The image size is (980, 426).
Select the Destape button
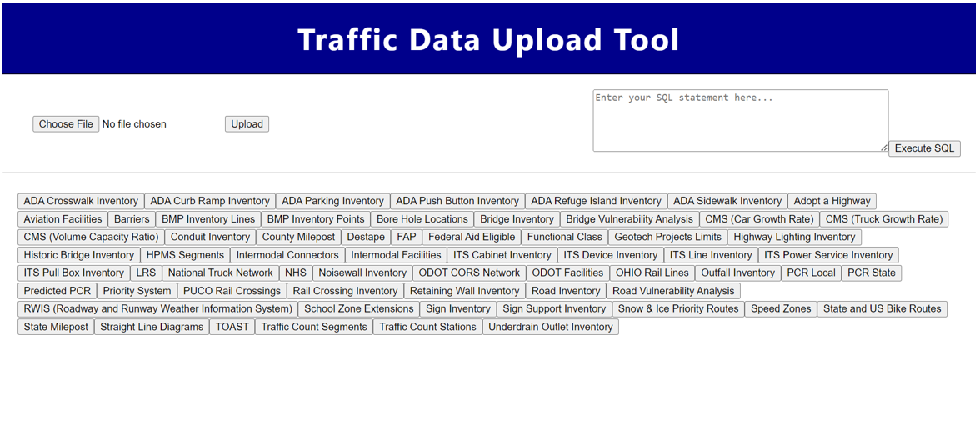click(x=366, y=237)
